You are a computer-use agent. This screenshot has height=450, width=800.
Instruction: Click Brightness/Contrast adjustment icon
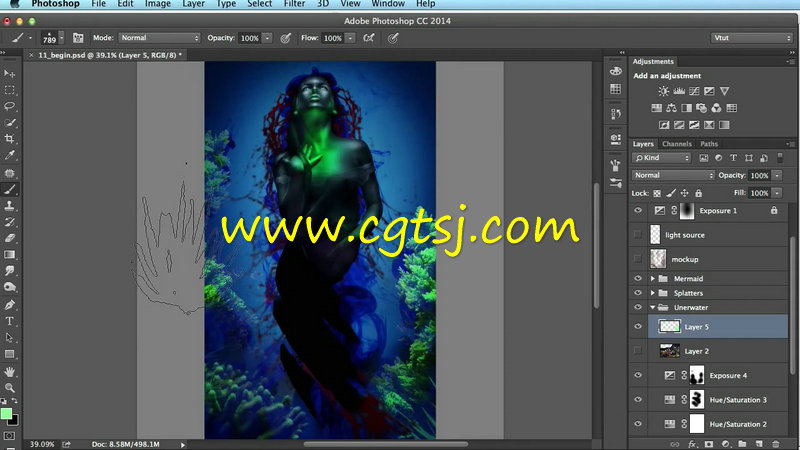point(663,91)
